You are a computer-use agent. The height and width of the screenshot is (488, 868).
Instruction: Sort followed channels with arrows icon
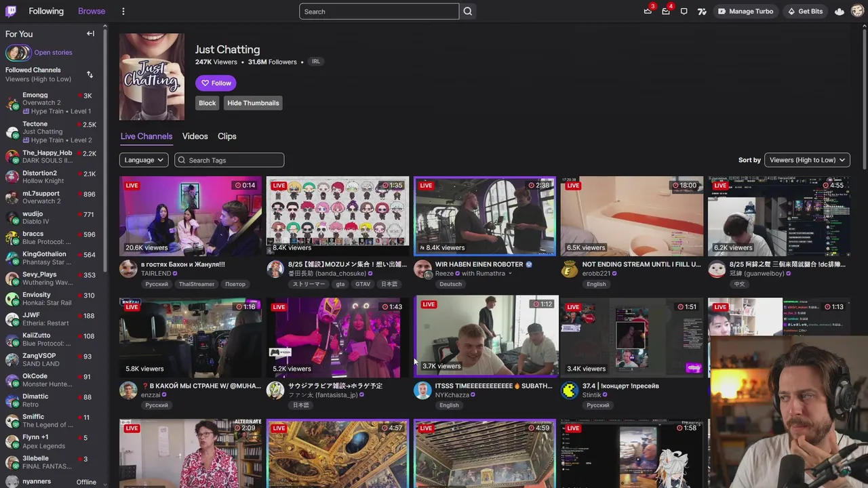[90, 75]
